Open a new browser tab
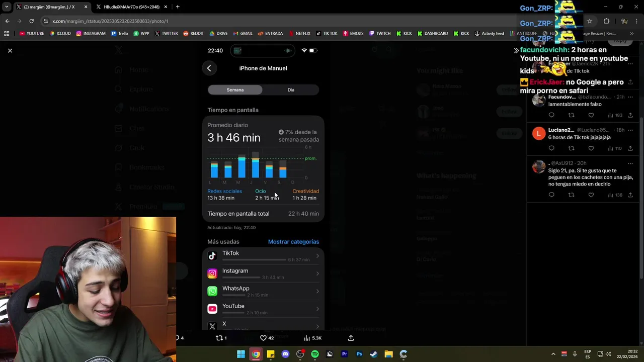Screen dimensions: 644x362 pos(178,7)
